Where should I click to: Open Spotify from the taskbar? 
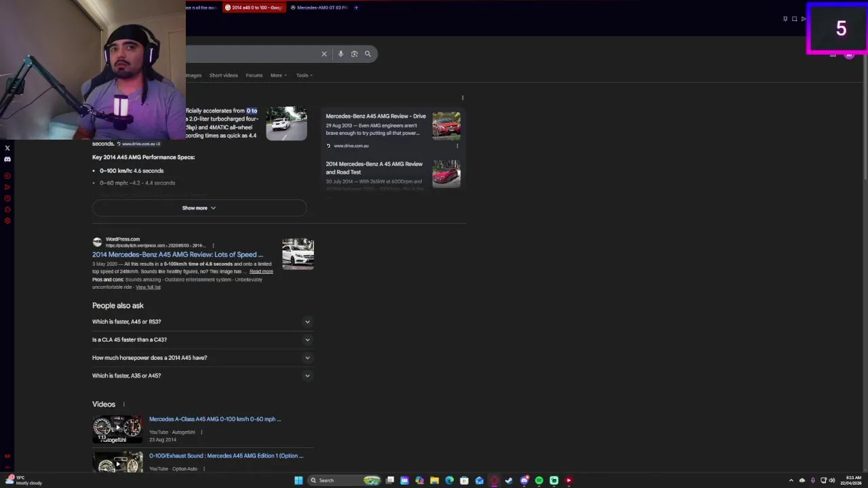[x=539, y=481]
